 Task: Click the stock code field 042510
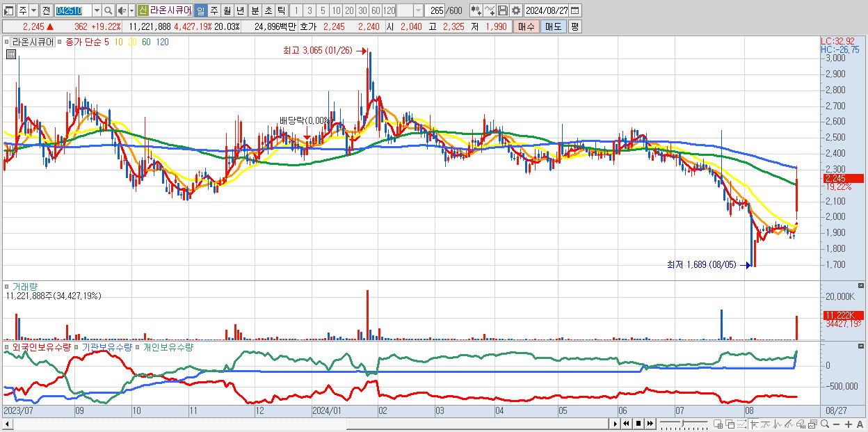(x=73, y=10)
